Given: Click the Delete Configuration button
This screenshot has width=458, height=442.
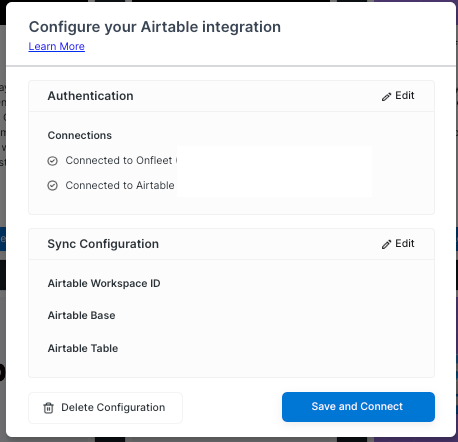Looking at the screenshot, I should (x=105, y=408).
